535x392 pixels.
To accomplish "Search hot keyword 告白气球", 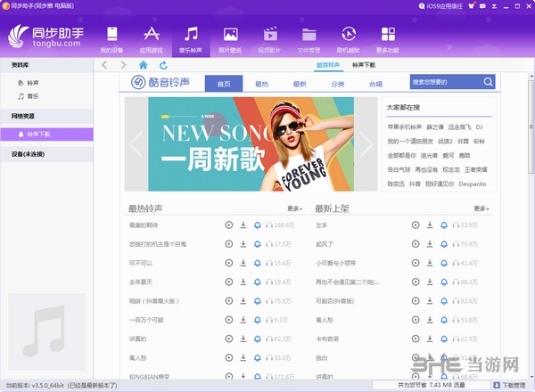I will (x=399, y=170).
